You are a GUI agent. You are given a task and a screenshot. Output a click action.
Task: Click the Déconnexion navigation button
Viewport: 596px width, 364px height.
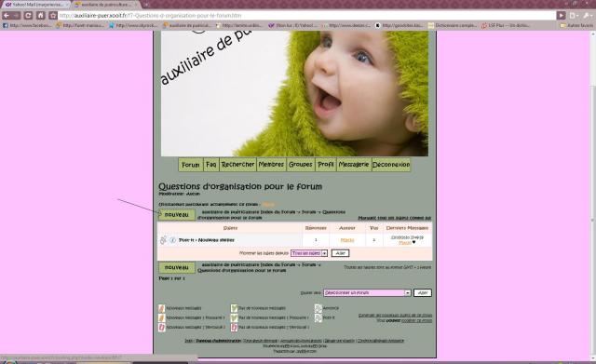pos(391,165)
